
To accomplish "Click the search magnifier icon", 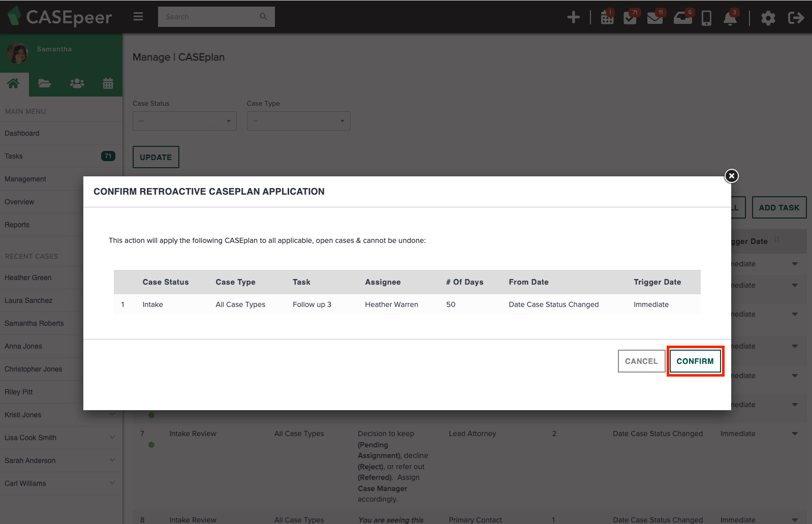I will [263, 17].
